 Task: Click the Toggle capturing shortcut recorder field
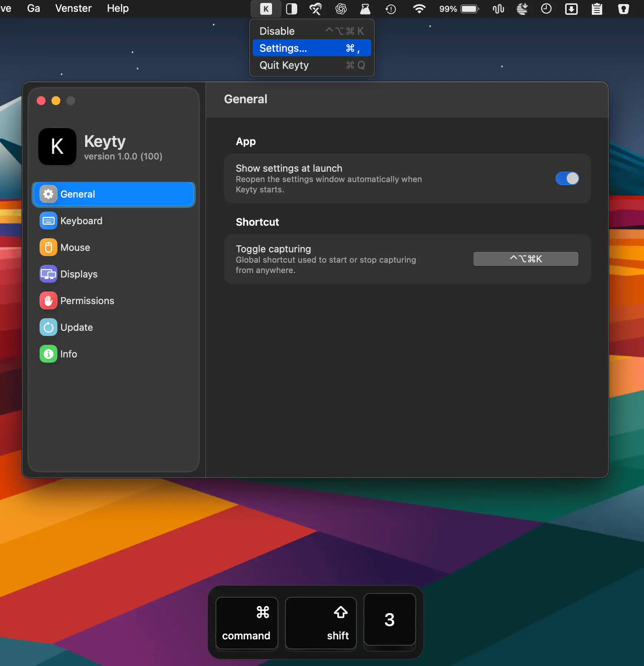click(526, 259)
